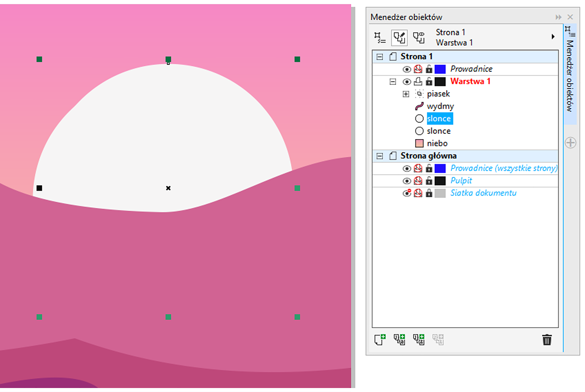This screenshot has height=392, width=585.
Task: Click the blue color swatch of Prowadnice layer
Action: (x=440, y=69)
